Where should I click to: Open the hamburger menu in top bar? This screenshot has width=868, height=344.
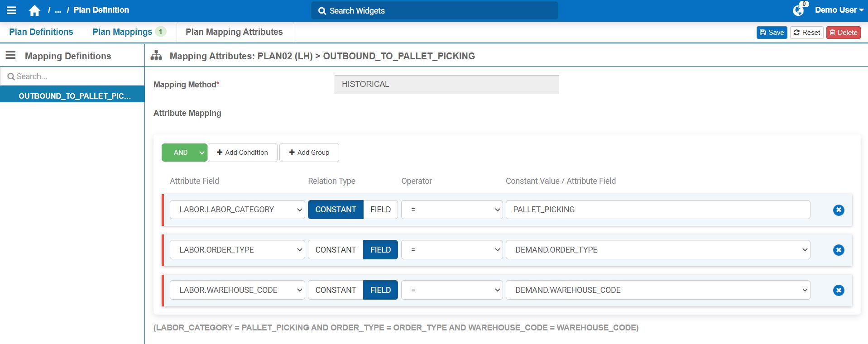click(x=11, y=10)
